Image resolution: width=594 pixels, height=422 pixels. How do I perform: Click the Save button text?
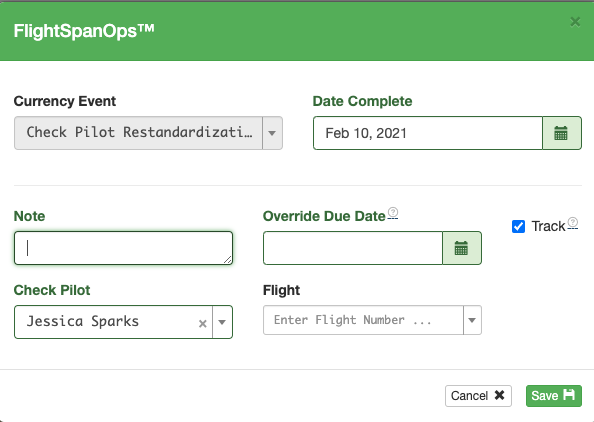click(544, 396)
